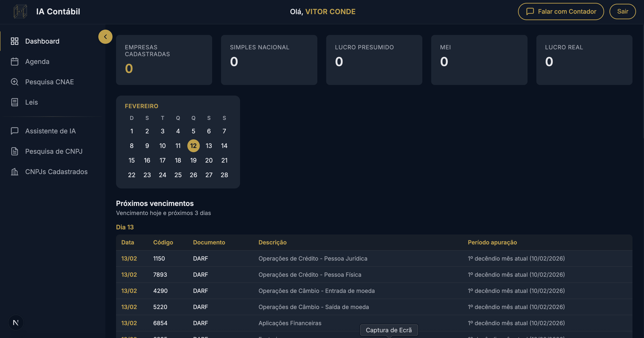
Task: Click the IA Contábil cube logo
Action: (20, 12)
